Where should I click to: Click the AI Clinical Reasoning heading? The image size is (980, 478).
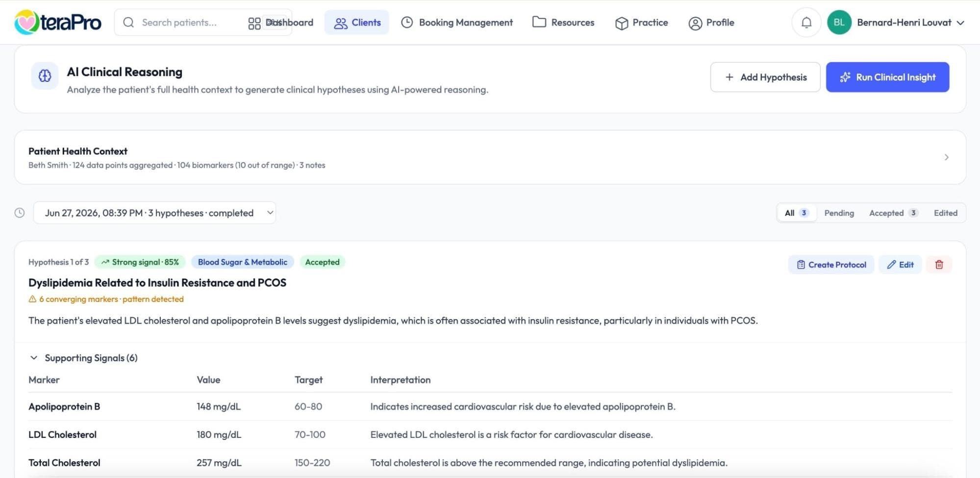pos(125,72)
